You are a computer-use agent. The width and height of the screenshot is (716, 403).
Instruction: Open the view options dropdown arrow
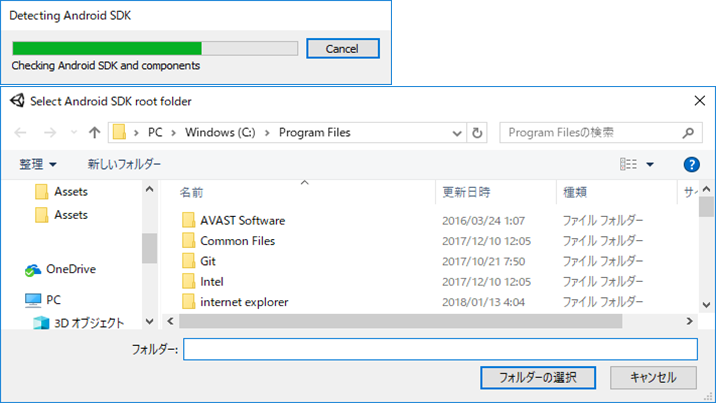pos(650,164)
